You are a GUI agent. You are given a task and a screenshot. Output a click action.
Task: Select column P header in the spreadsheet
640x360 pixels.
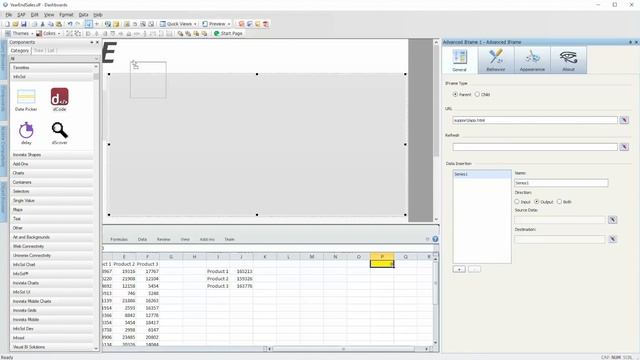[x=382, y=257]
